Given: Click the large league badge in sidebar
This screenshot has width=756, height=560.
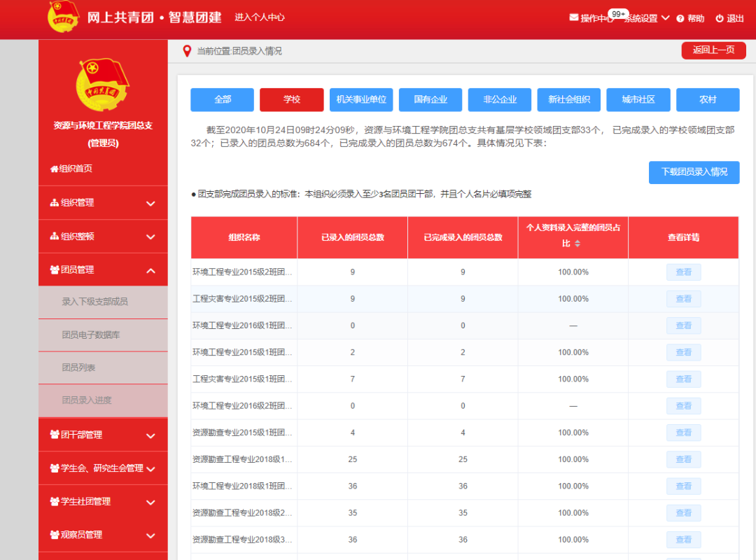Looking at the screenshot, I should [102, 85].
